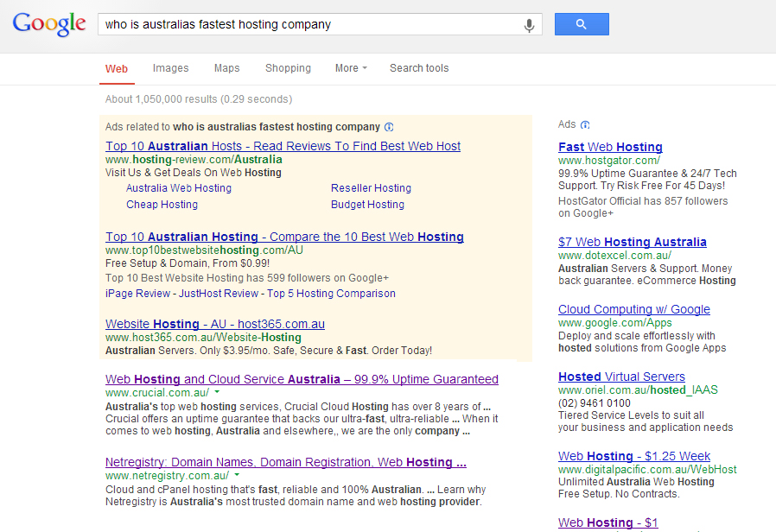Viewport: 776px width, 532px height.
Task: Click the Google logo
Action: 49,24
